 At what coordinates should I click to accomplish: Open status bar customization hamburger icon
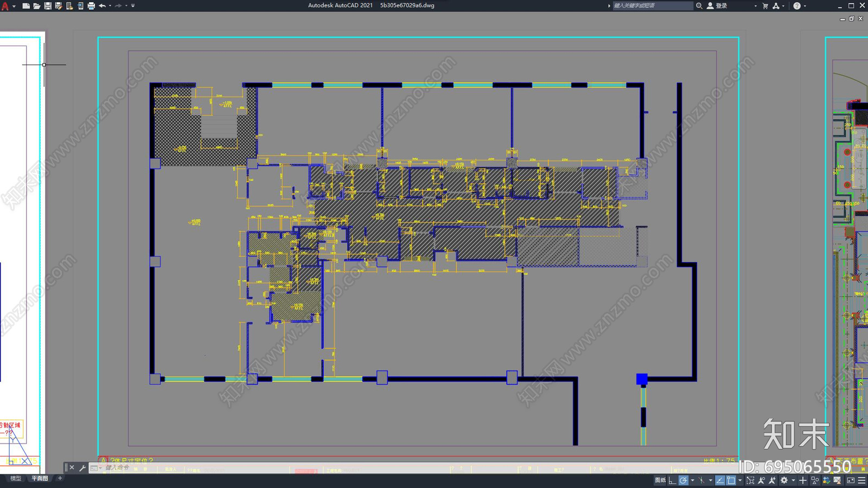tap(861, 480)
